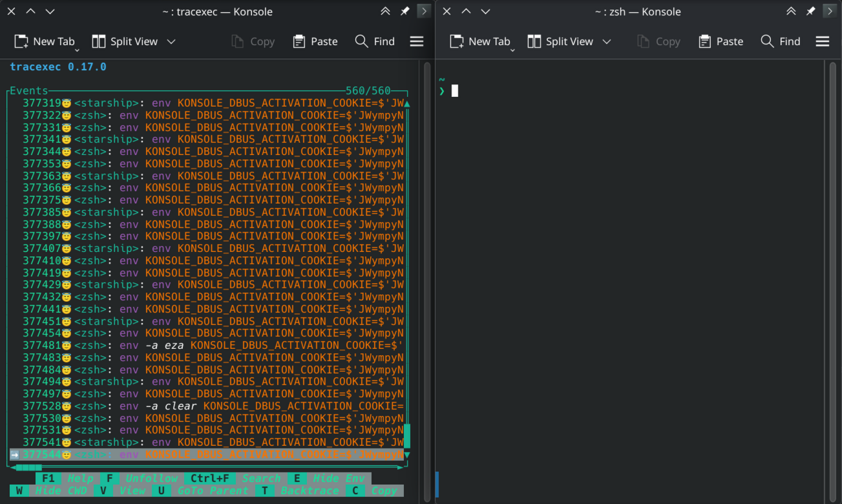
Task: Click the 560/560 event counter
Action: click(368, 91)
